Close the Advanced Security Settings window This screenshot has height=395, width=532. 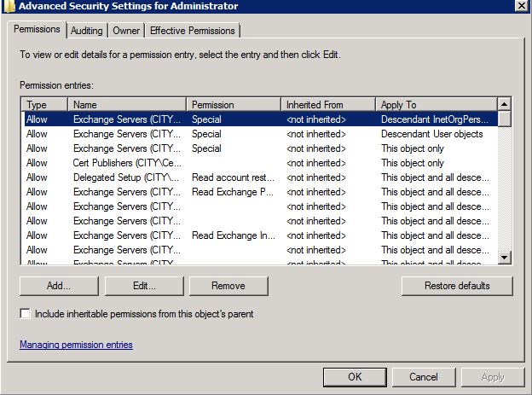[x=522, y=6]
